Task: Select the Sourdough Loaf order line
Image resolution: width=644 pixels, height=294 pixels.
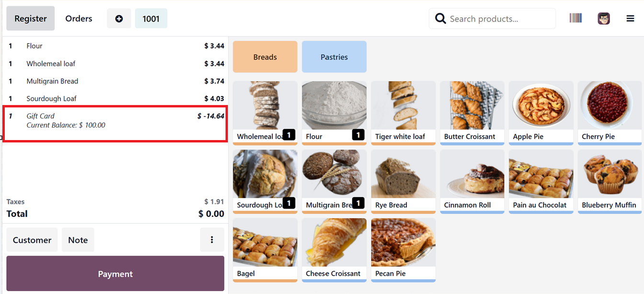Action: point(115,98)
